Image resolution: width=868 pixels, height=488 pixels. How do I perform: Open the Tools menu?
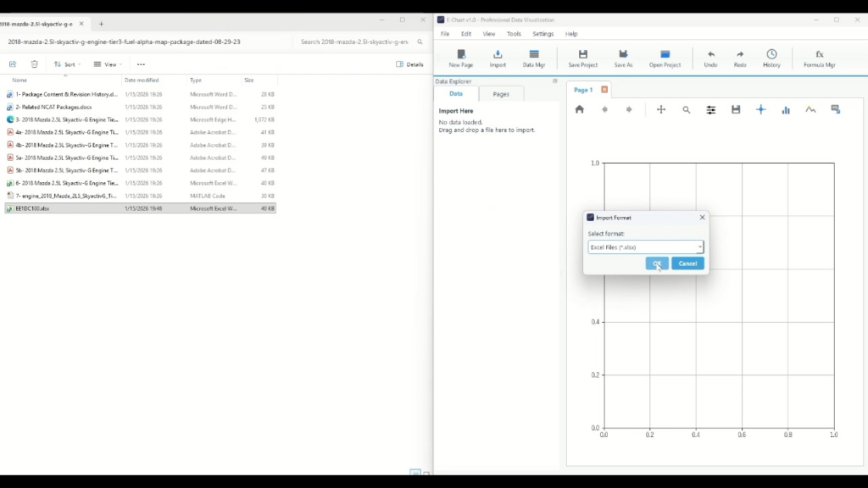[x=514, y=34]
